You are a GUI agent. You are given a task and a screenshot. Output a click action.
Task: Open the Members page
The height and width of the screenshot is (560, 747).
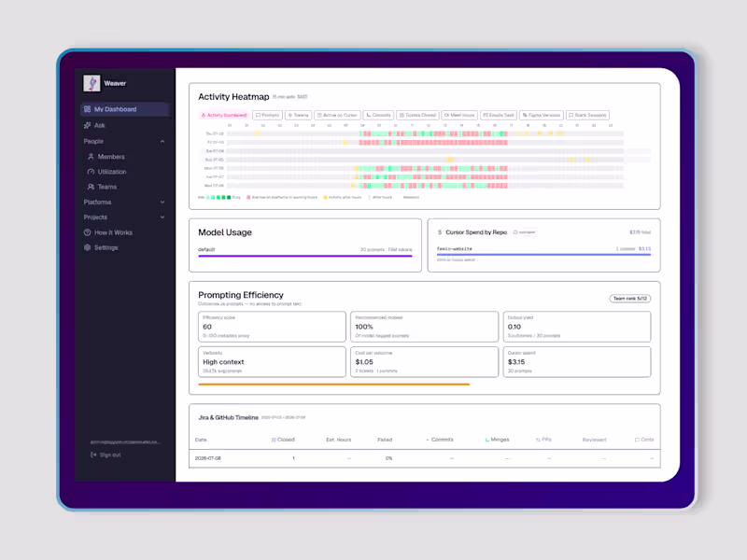[111, 157]
